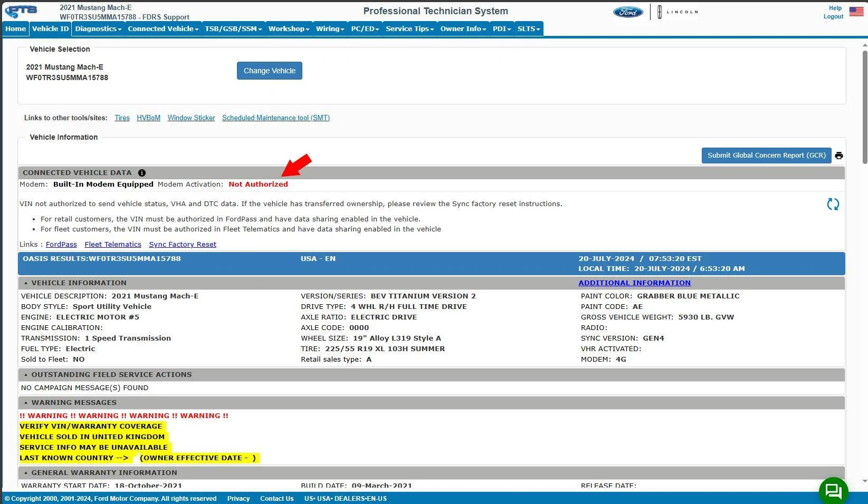Open the Wiring dropdown menu
The height and width of the screenshot is (504, 868).
tap(330, 28)
